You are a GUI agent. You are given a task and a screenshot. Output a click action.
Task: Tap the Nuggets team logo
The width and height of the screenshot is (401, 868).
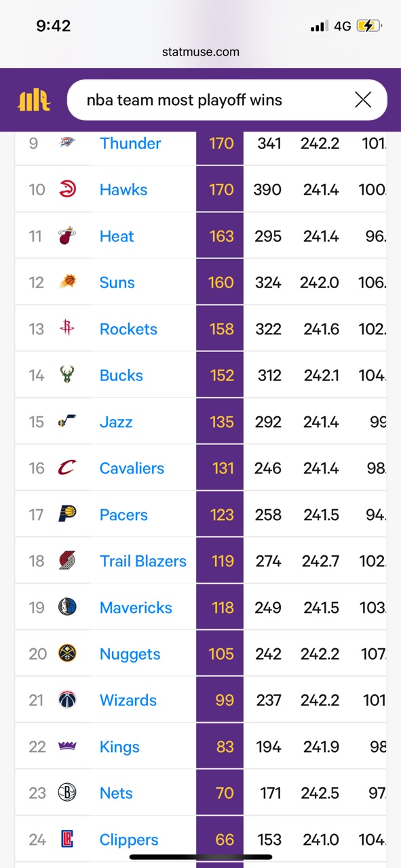tap(67, 654)
